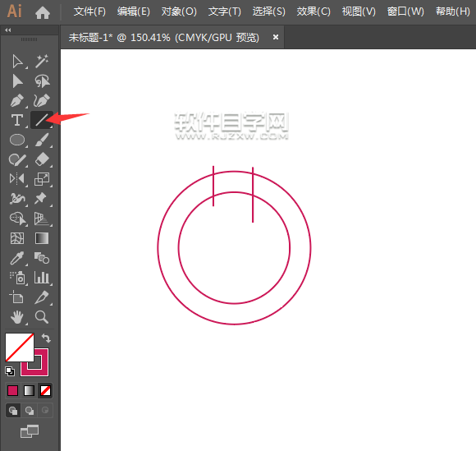Select the Direct Selection tool (solid arrow)
Image resolution: width=476 pixels, height=451 pixels.
(x=17, y=81)
